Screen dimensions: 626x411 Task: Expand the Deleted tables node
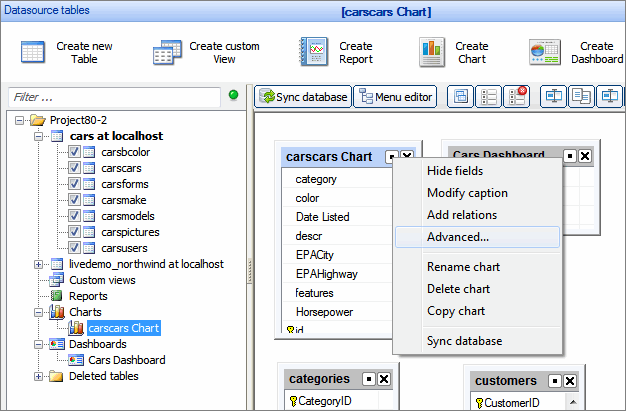(38, 376)
